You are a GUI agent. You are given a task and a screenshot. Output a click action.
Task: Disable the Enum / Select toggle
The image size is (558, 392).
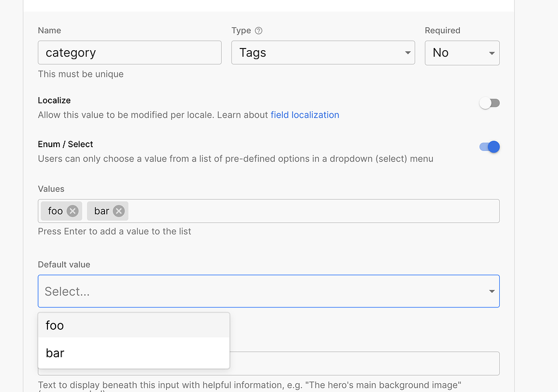click(489, 147)
